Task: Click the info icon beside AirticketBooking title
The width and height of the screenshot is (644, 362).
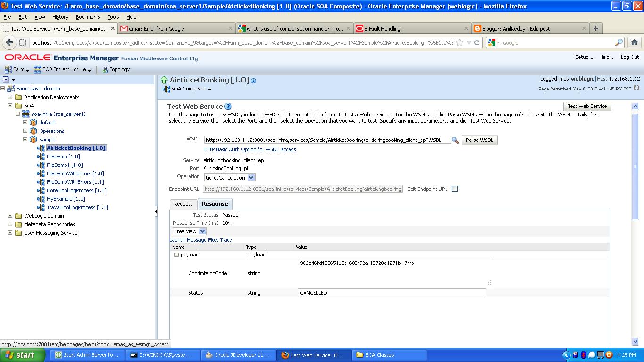Action: coord(253,81)
